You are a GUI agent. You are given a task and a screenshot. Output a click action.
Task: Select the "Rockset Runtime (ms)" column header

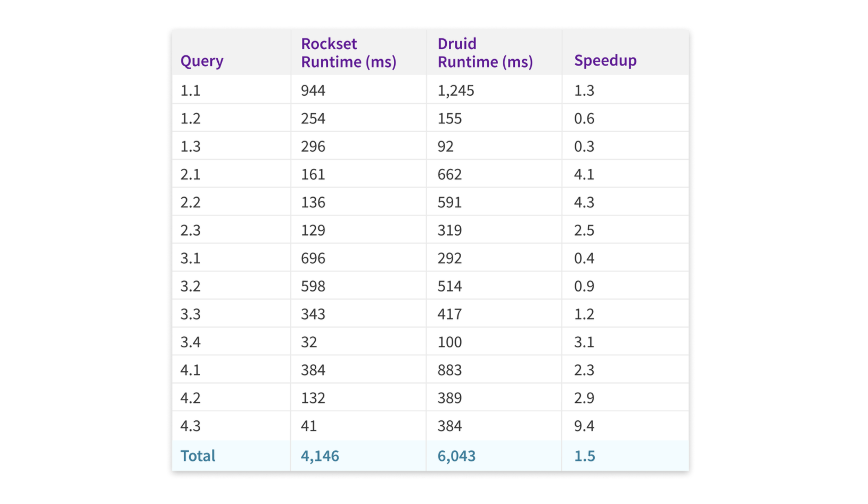tap(349, 53)
